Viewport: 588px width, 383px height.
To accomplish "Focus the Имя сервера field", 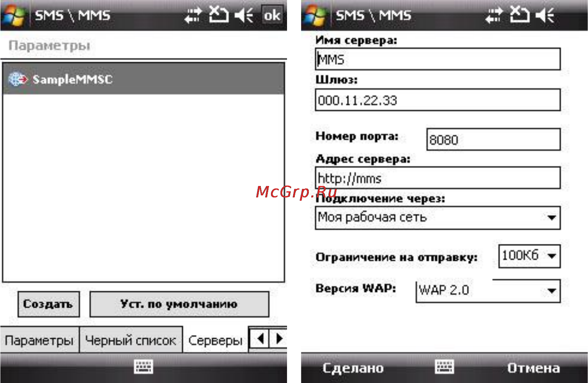I will click(438, 60).
